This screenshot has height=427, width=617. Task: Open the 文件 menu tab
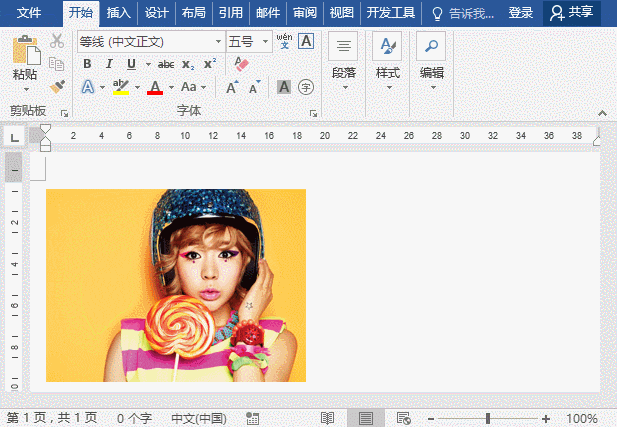30,13
